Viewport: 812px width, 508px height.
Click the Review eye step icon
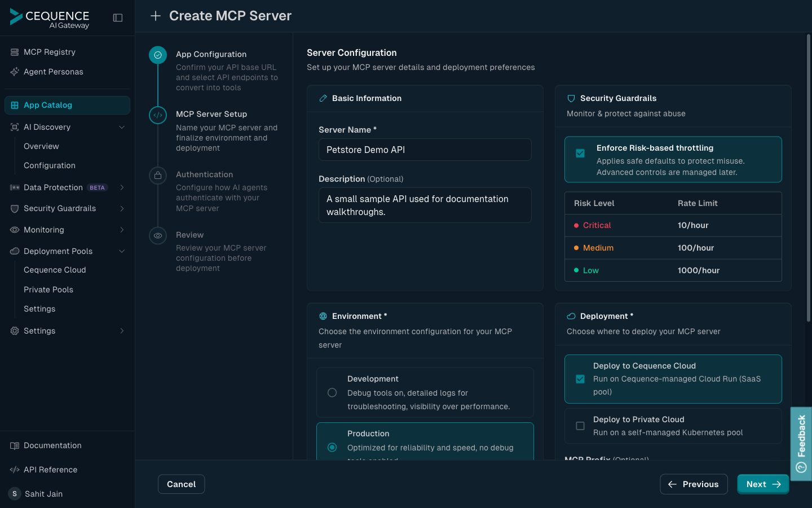tap(158, 235)
